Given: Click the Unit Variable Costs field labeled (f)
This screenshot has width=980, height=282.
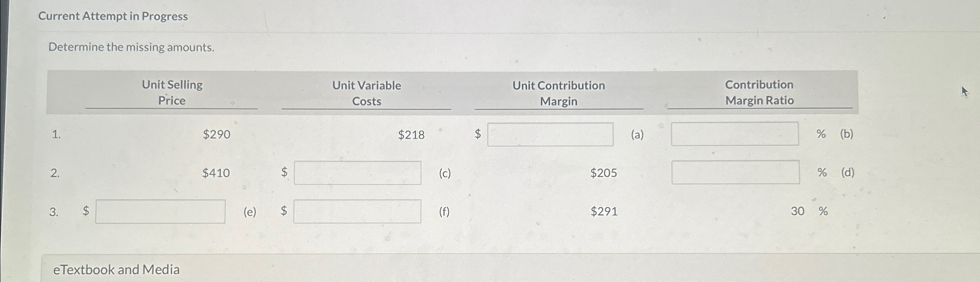Looking at the screenshot, I should coord(357,211).
